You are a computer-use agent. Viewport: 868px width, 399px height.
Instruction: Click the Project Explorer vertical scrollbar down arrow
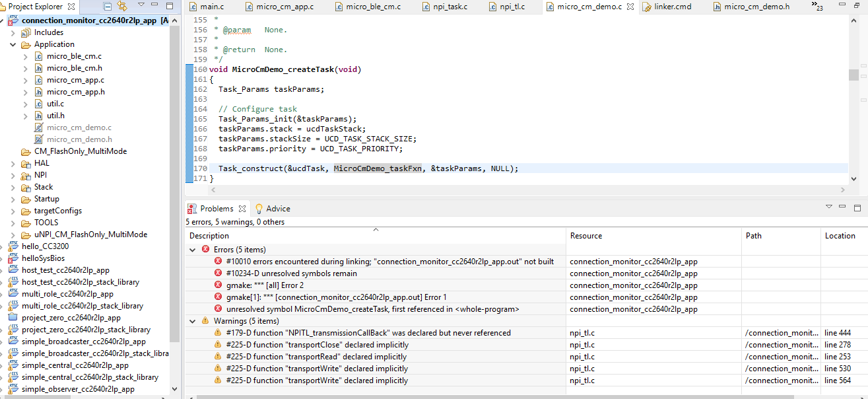[174, 390]
